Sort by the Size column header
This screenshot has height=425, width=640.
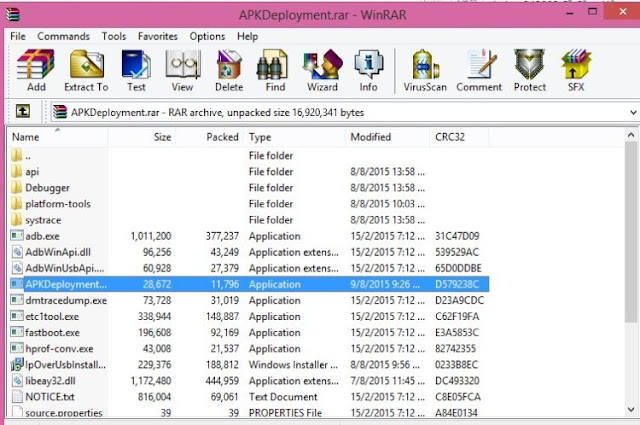[x=142, y=137]
